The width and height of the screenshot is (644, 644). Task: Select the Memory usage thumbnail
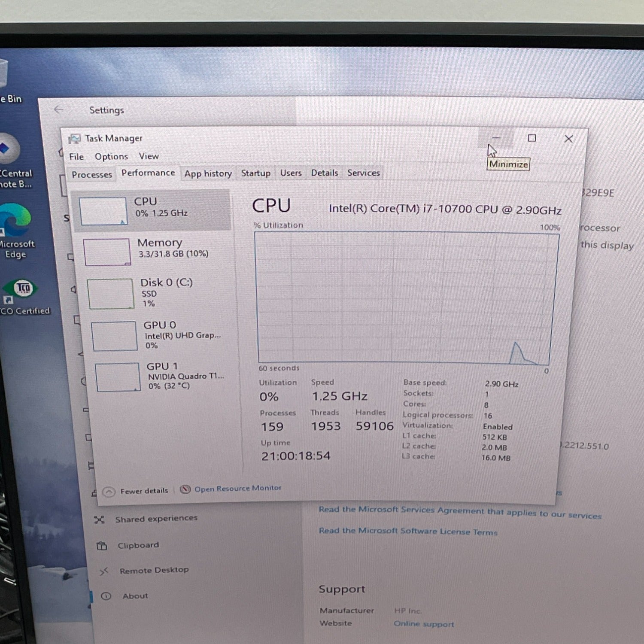click(107, 252)
